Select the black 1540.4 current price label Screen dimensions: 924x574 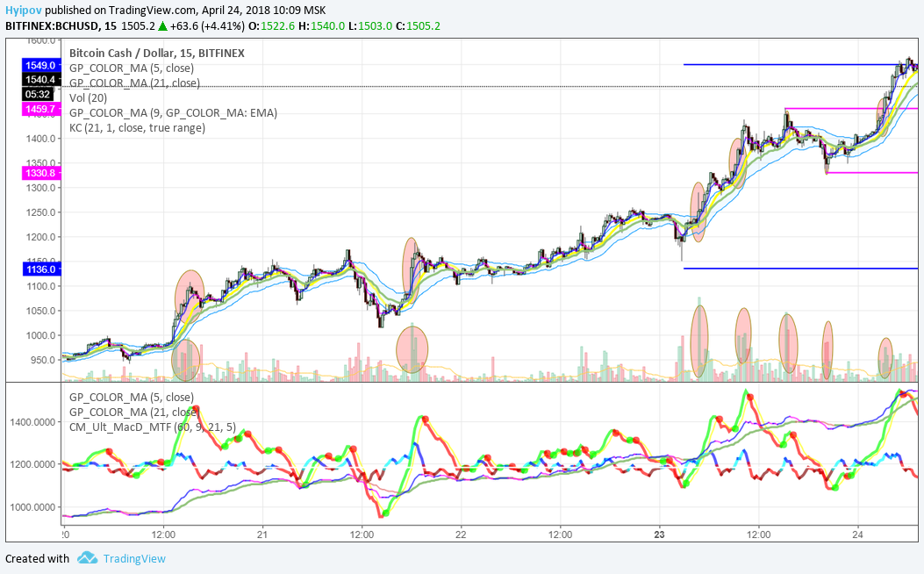40,80
